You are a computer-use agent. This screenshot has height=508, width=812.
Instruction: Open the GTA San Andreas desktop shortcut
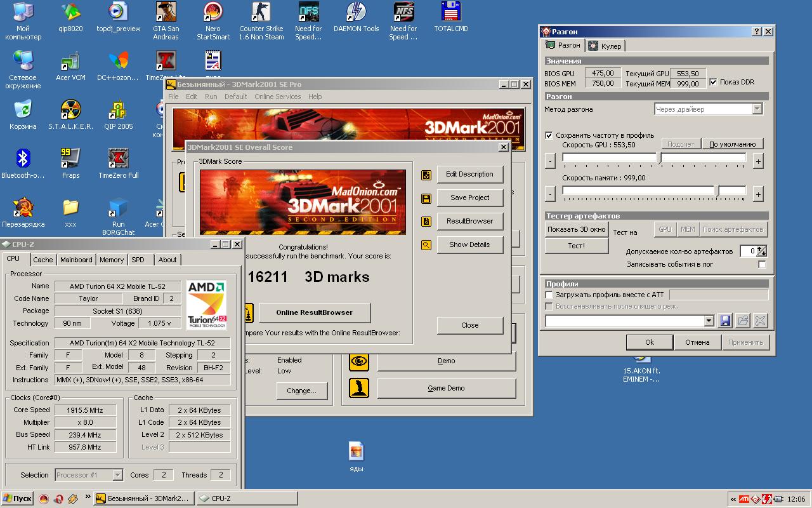click(166, 12)
